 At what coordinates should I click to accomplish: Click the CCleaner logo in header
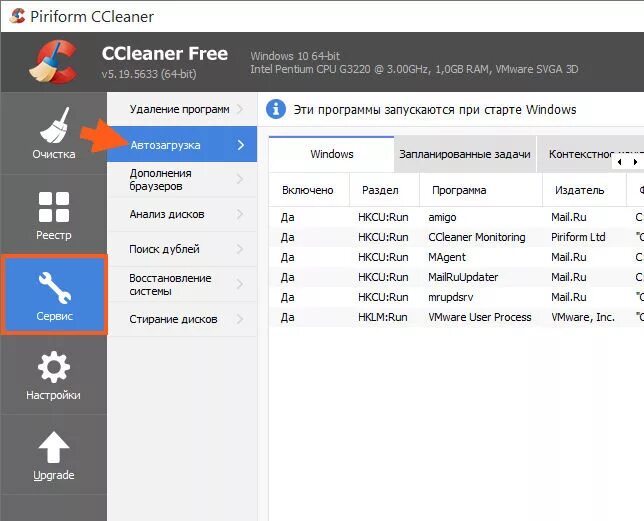tap(53, 62)
